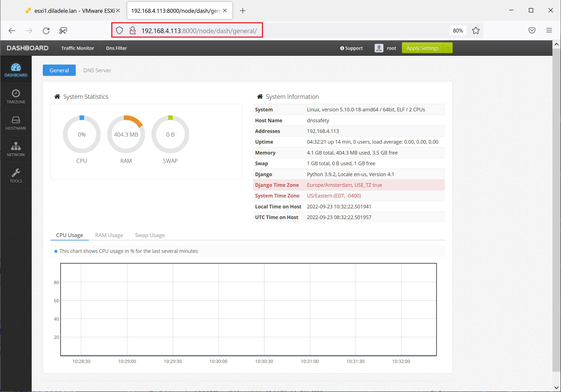The width and height of the screenshot is (561, 392).
Task: Expand the Apply Settings dropdown arrow
Action: pyautogui.click(x=448, y=48)
